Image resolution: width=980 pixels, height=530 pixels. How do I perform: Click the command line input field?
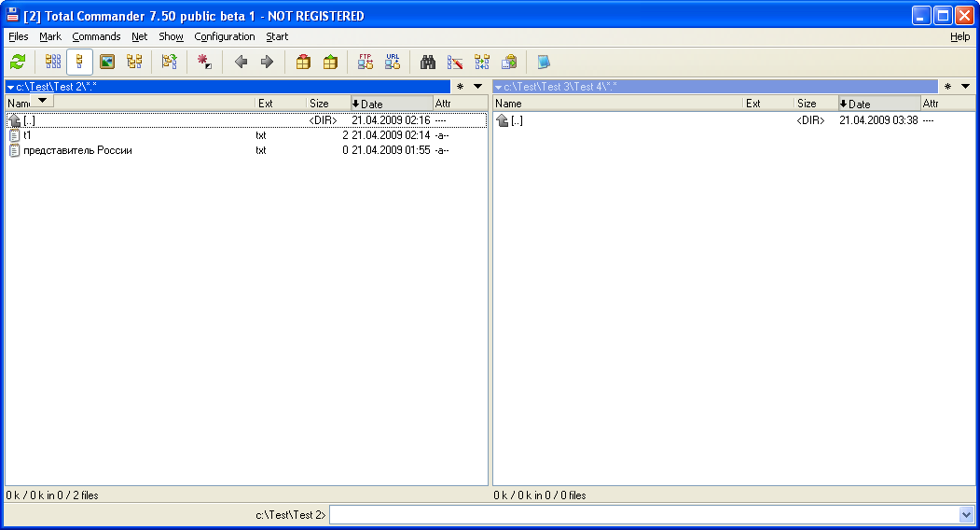coord(644,515)
